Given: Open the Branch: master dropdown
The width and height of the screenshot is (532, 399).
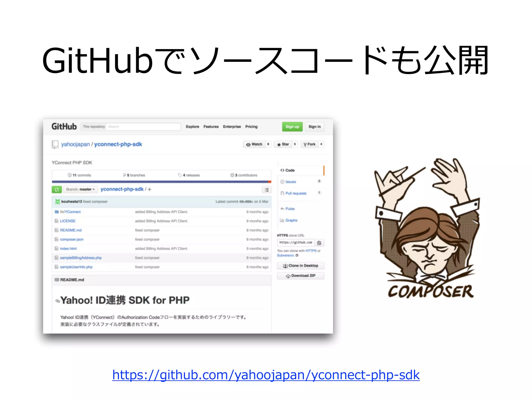Looking at the screenshot, I should [x=80, y=189].
